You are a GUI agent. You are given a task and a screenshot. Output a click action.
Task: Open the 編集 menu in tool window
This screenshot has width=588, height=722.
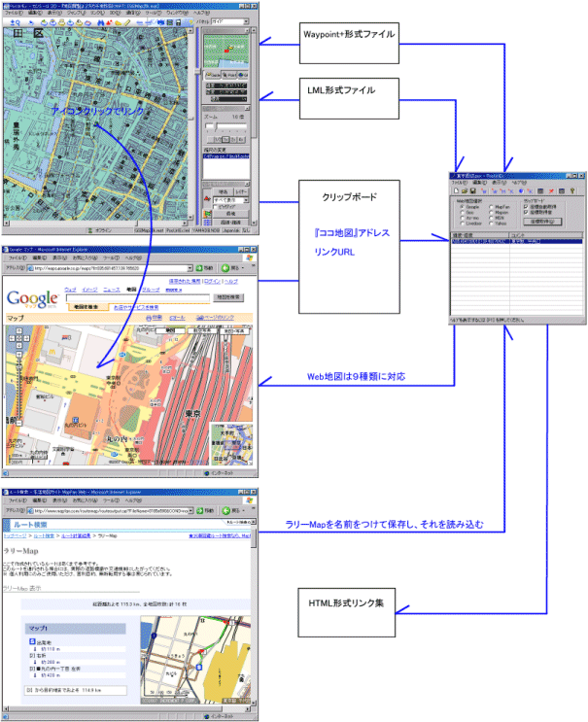(x=480, y=183)
